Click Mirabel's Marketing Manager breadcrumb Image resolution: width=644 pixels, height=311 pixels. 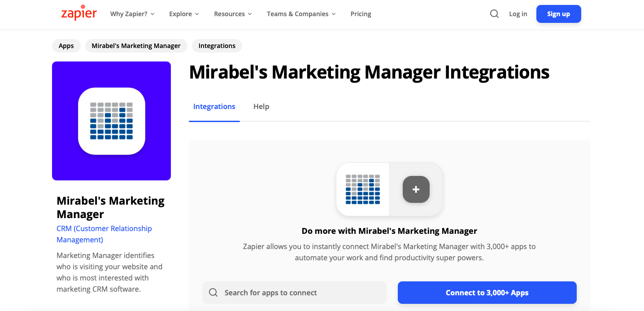pyautogui.click(x=136, y=46)
